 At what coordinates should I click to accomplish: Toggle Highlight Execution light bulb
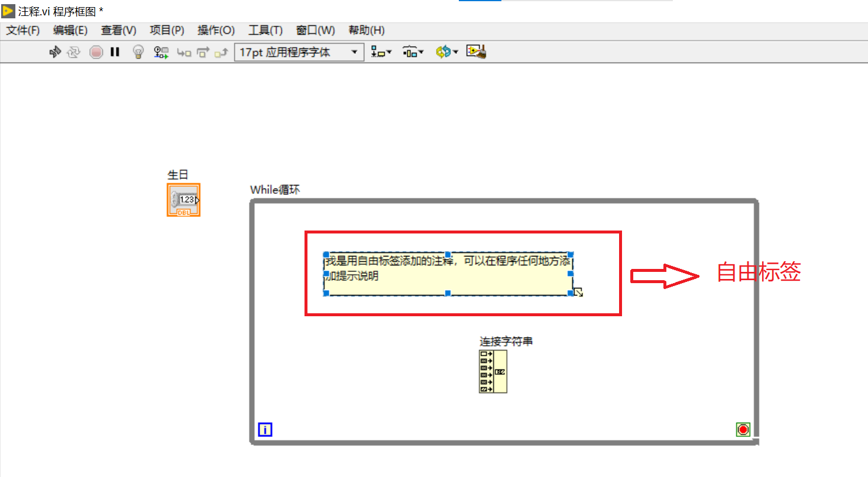[x=138, y=52]
